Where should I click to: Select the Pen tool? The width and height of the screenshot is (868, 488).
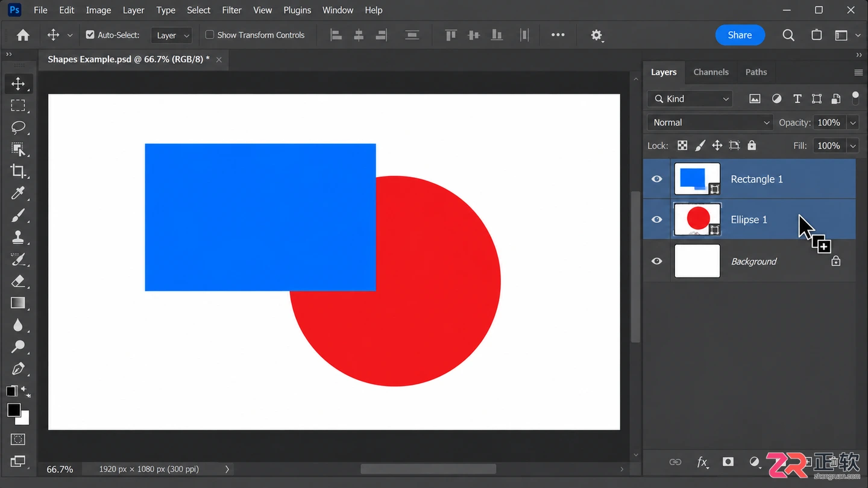pyautogui.click(x=18, y=369)
